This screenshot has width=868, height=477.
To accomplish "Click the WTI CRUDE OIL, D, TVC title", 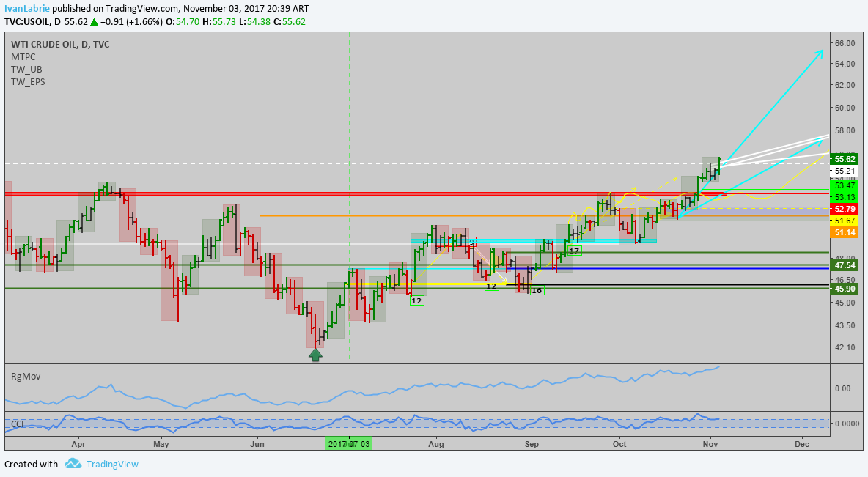I will (60, 44).
